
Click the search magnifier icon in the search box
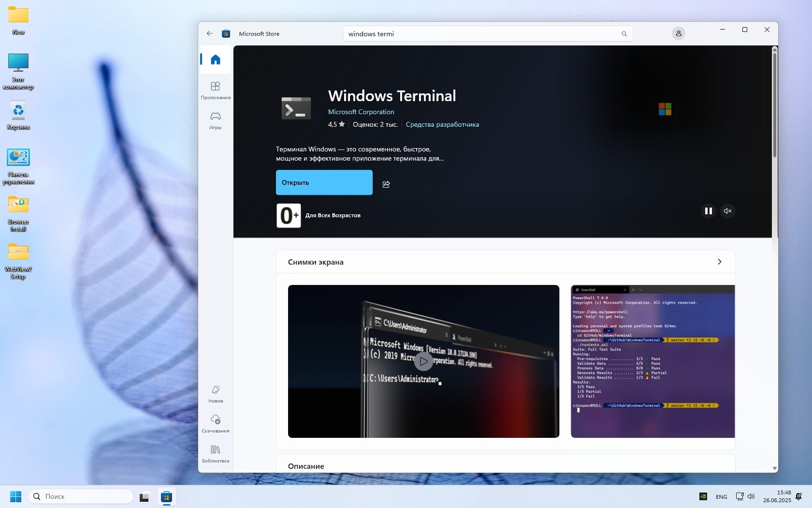coord(624,34)
